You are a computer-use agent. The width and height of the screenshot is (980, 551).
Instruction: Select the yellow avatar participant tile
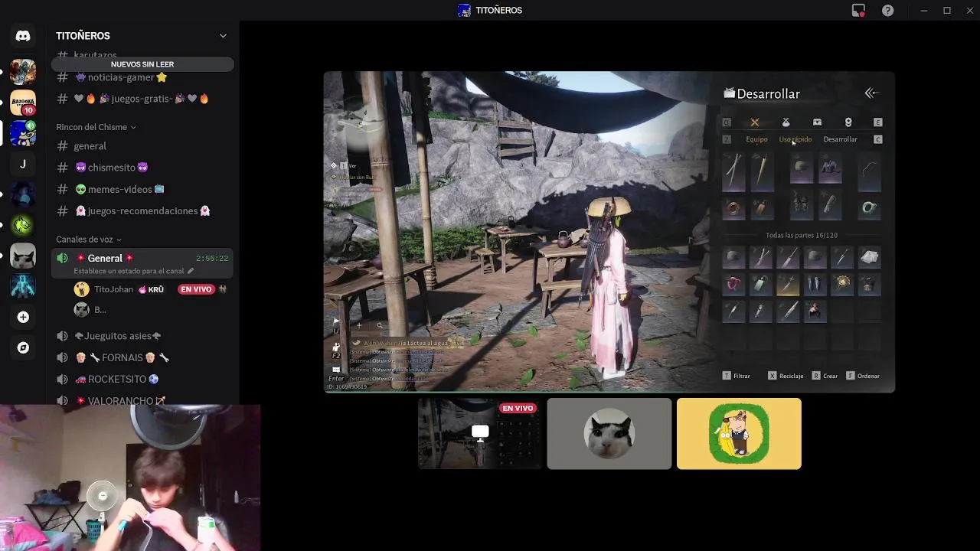[739, 433]
